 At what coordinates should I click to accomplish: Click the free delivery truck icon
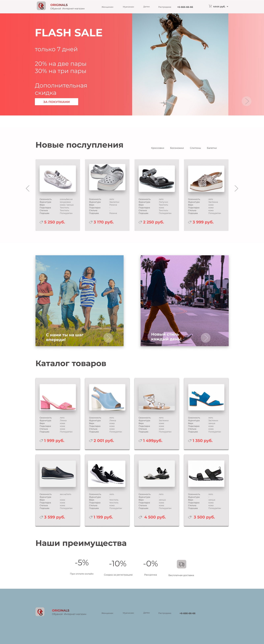[x=182, y=564]
